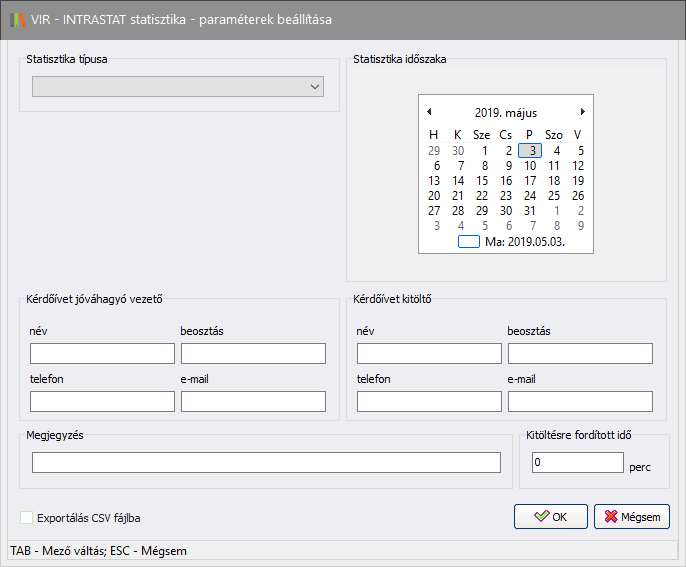Cancel using the Mégsem button
Viewport: 686px width, 567px height.
tap(631, 516)
